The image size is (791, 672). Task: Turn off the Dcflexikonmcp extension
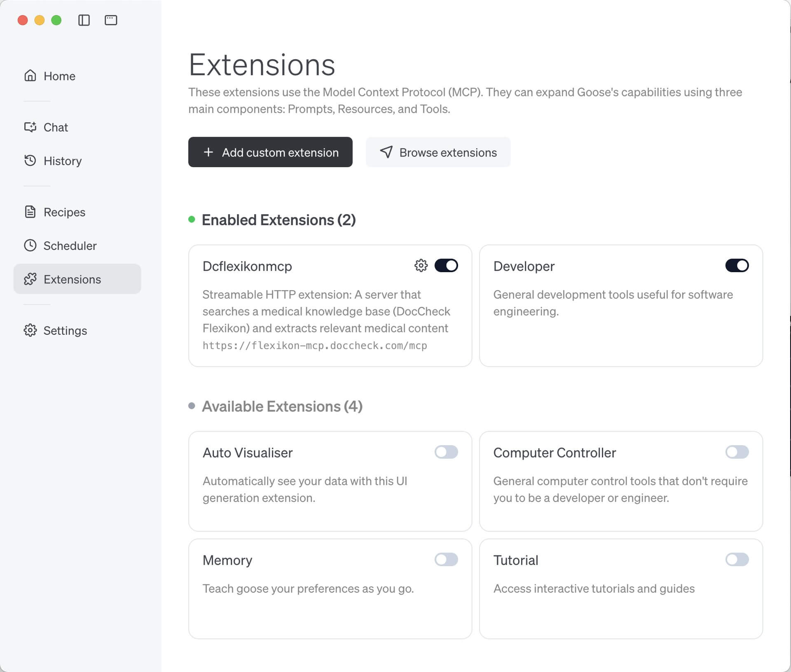447,266
